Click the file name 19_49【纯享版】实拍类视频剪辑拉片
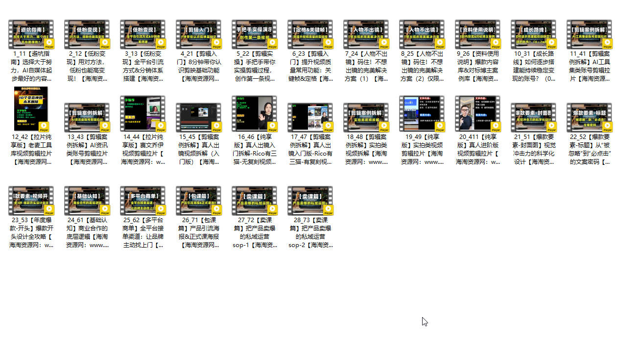Screen dimensions: 617x364 (422, 149)
